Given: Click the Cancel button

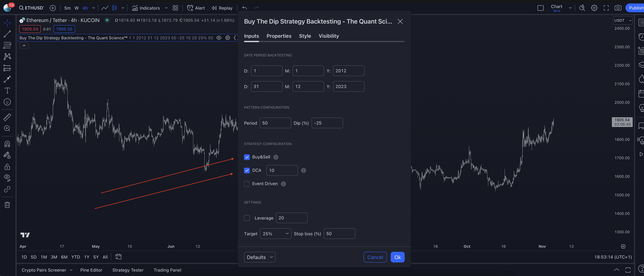Looking at the screenshot, I should coord(375,257).
